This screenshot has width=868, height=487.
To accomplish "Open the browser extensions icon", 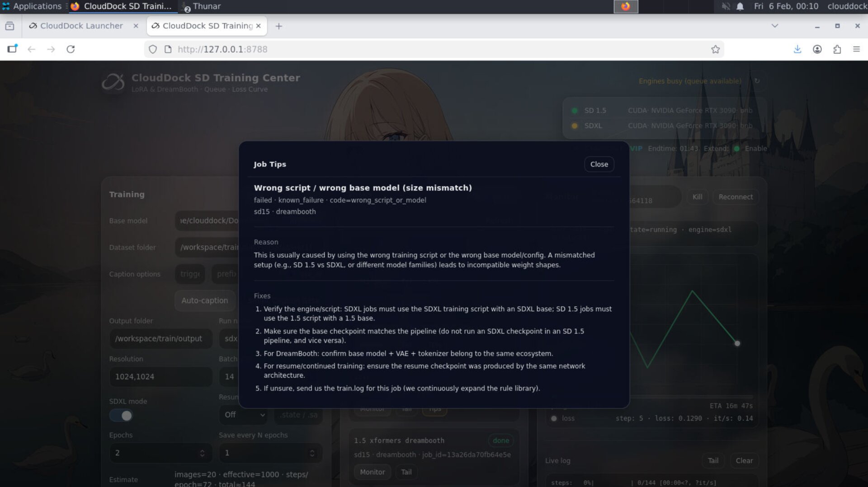I will [837, 49].
